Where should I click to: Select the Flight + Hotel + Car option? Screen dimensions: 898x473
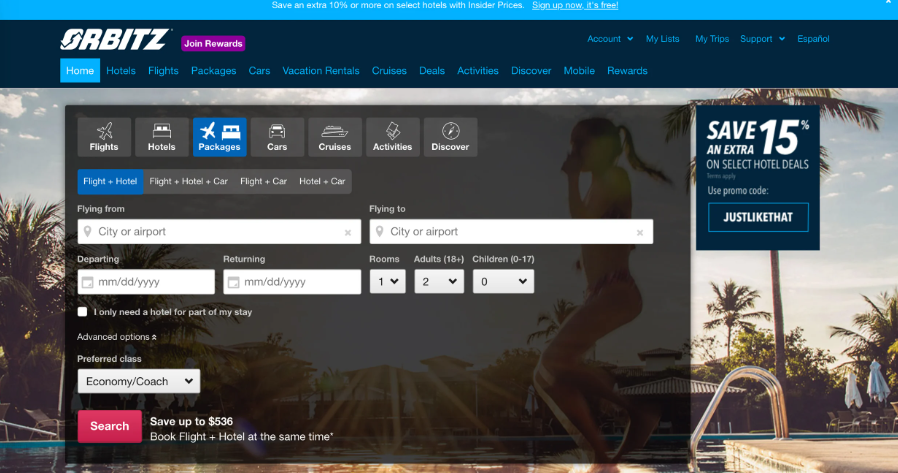coord(188,181)
